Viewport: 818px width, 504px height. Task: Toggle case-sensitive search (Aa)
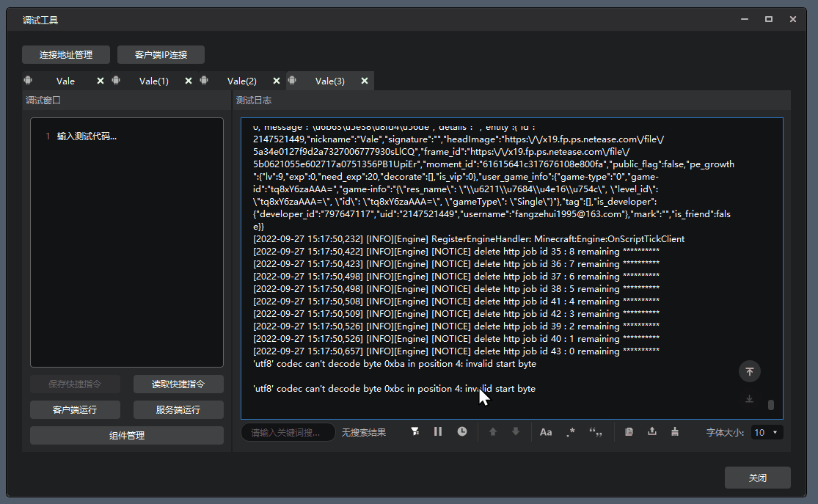pyautogui.click(x=546, y=432)
